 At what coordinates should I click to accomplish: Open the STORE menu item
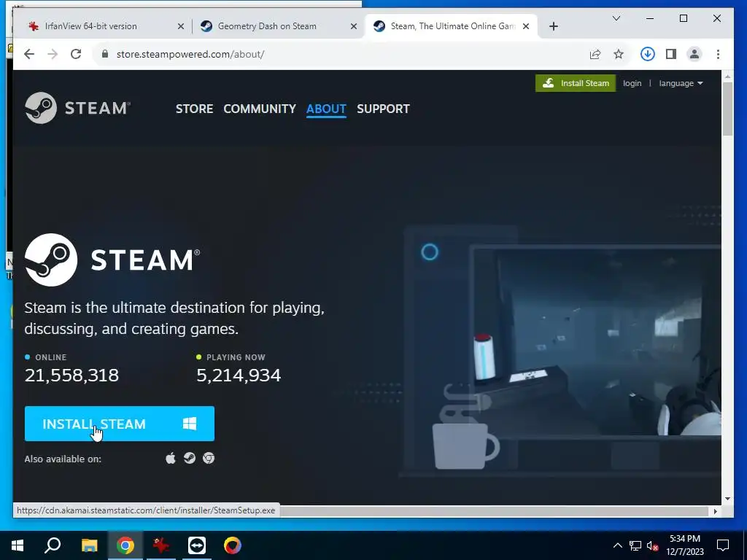[x=194, y=109]
